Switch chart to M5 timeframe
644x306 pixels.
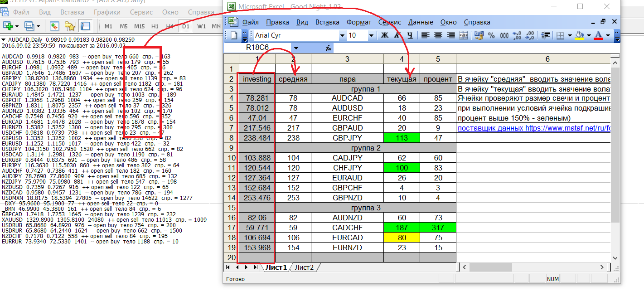124,26
